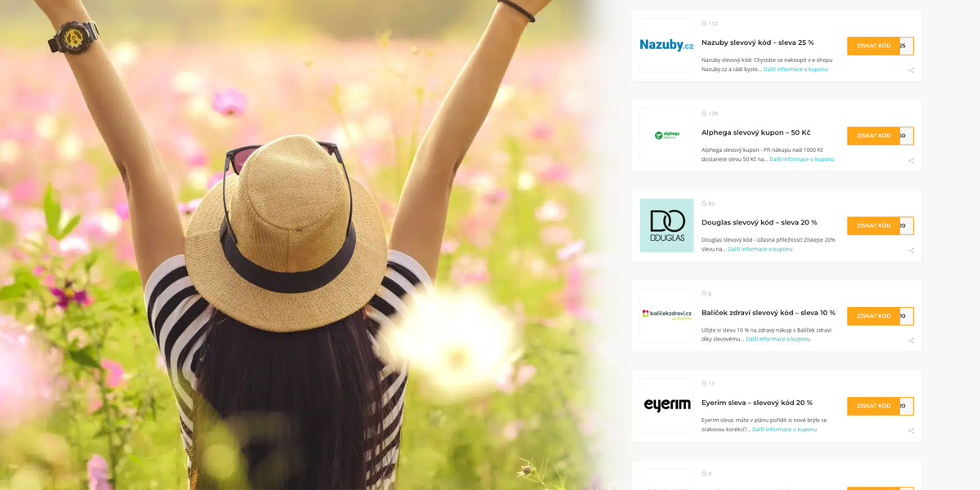Open 'Alphega slevový kupon – 50 Kč' title

756,132
